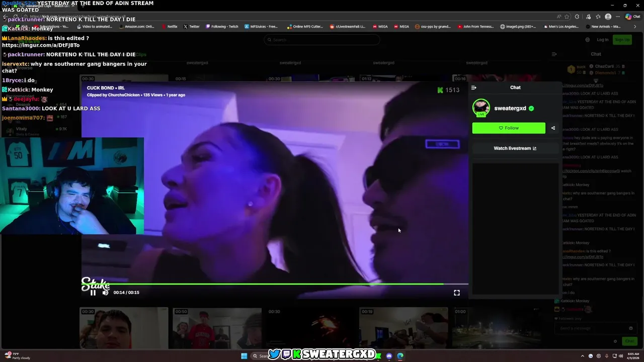This screenshot has height=362, width=644.
Task: Show hidden system tray icons
Action: click(583, 356)
